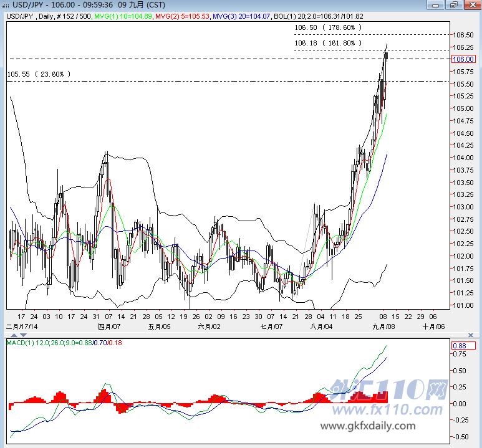
Task: Click the 106.00 current price tag
Action: click(463, 59)
